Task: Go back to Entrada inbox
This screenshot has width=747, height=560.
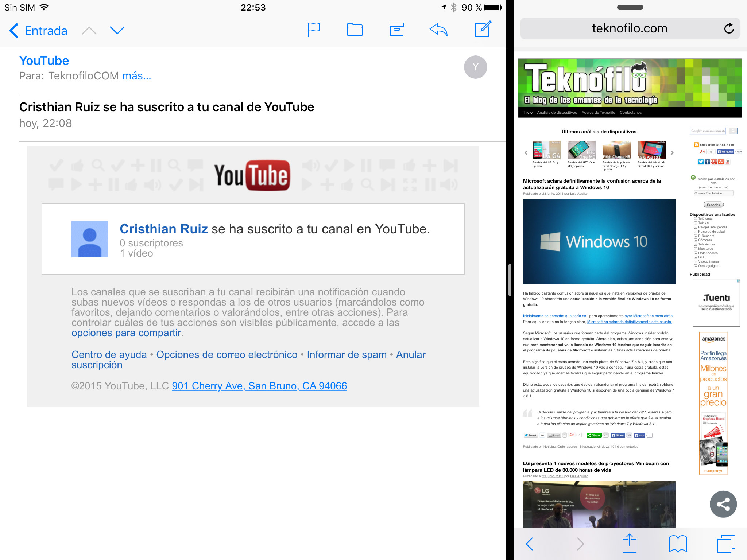Action: [x=38, y=31]
